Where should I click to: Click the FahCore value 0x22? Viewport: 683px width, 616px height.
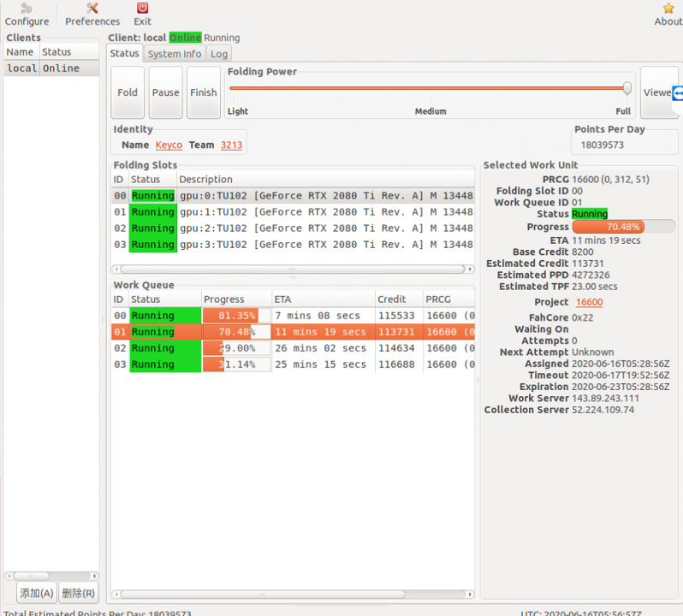(x=582, y=317)
